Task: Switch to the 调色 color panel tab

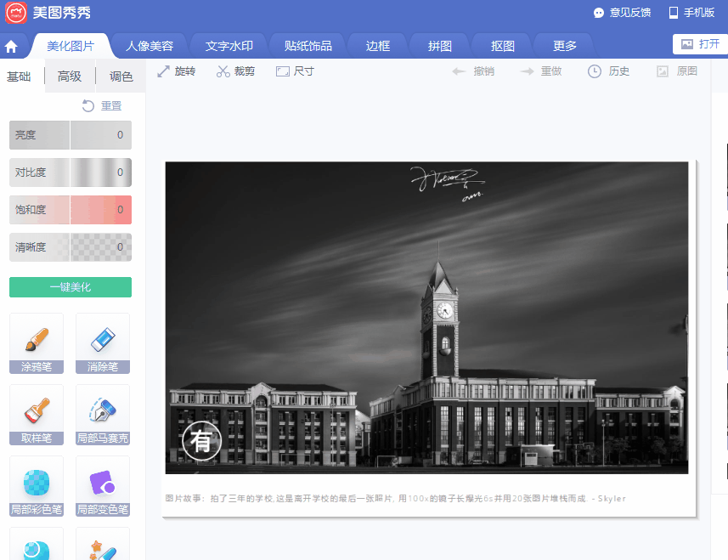Action: pos(121,76)
